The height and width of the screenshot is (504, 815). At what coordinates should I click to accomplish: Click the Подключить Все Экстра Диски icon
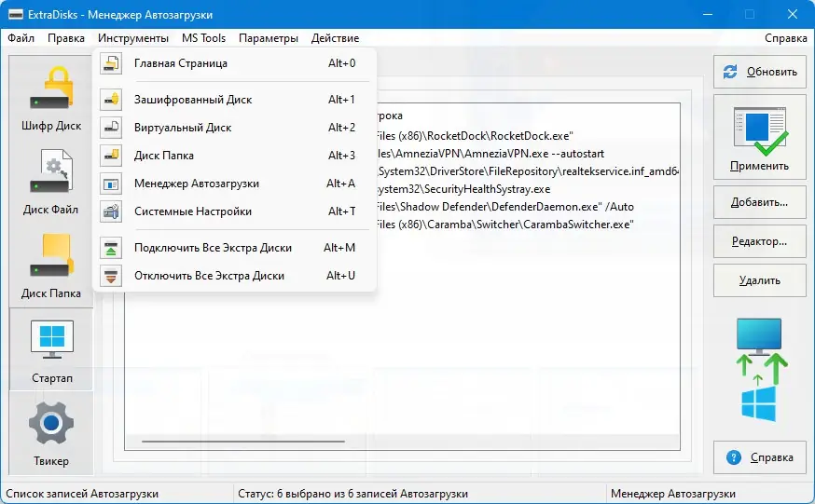click(x=111, y=248)
